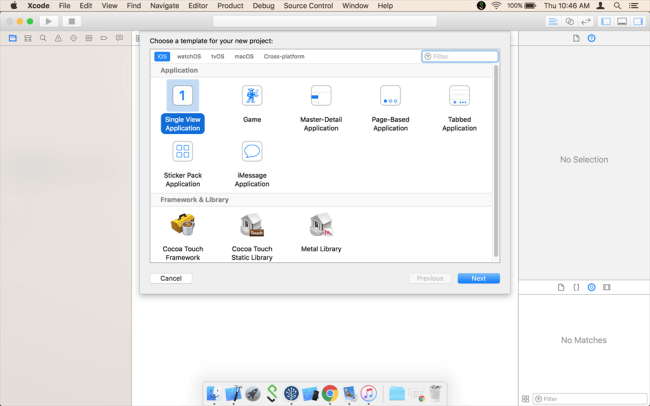Image resolution: width=650 pixels, height=406 pixels.
Task: Show the Object library
Action: 592,287
